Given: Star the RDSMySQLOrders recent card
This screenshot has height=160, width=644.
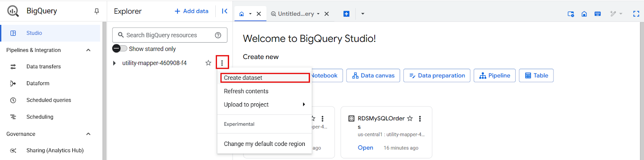Looking at the screenshot, I should tap(410, 118).
